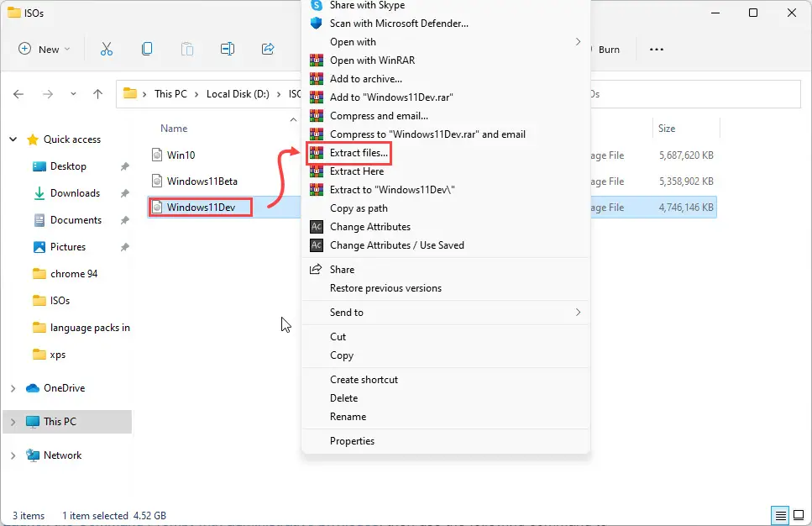Open language packs in folder in sidebar
Viewport: 812px width, 526px height.
(x=90, y=328)
